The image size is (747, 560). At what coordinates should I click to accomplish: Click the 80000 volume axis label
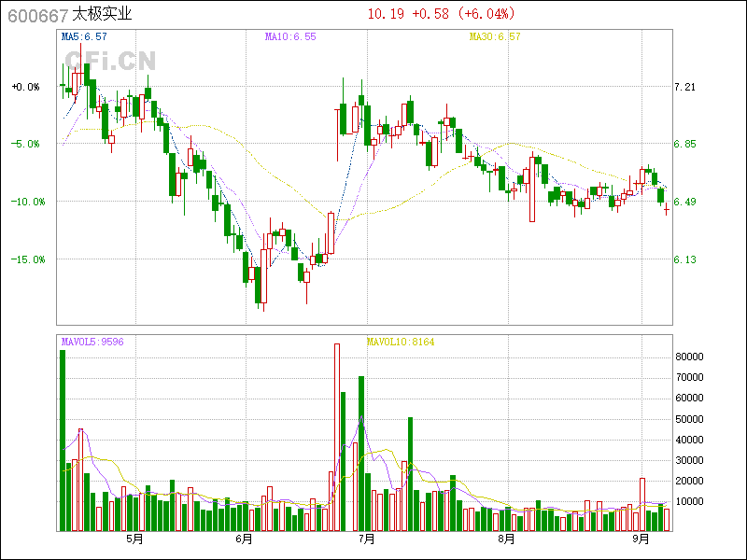[689, 357]
